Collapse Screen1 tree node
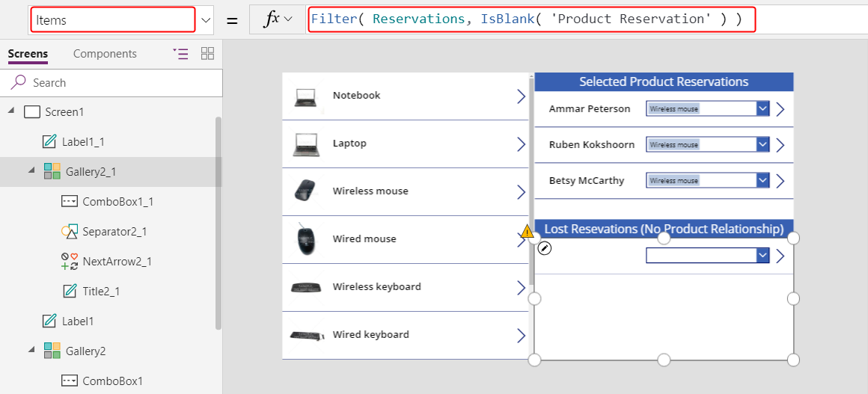Screen dimensions: 868x394 tap(11, 112)
